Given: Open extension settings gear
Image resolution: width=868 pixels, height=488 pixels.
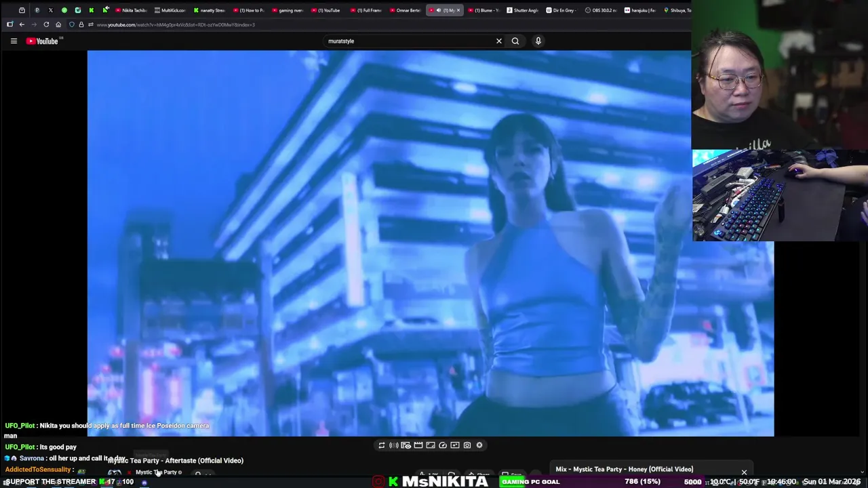Looking at the screenshot, I should (x=479, y=445).
